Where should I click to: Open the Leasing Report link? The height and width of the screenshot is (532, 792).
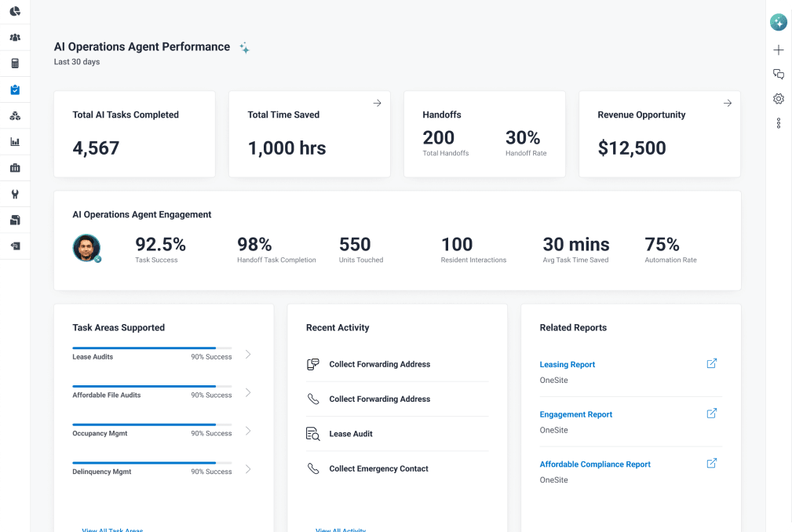pyautogui.click(x=568, y=364)
